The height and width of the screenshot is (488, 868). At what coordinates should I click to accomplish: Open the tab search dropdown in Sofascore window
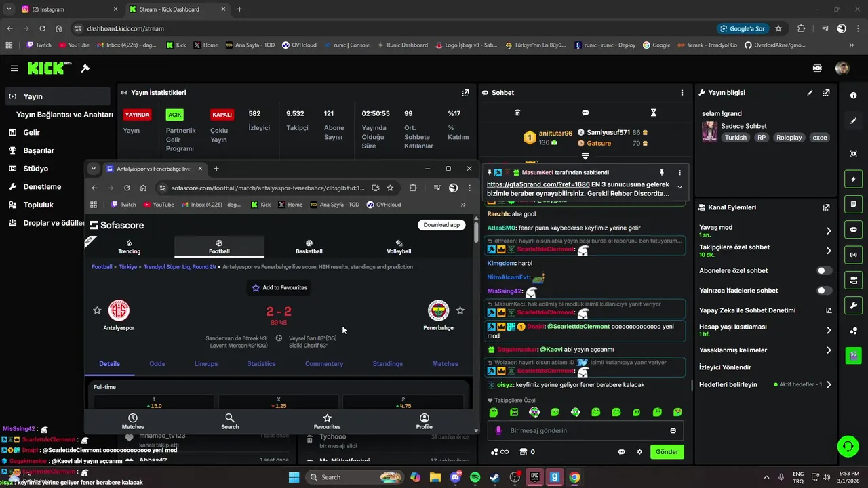(93, 169)
